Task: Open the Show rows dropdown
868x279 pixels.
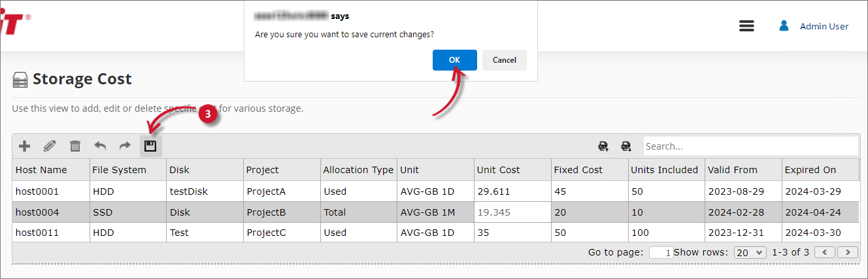Action: pyautogui.click(x=750, y=252)
